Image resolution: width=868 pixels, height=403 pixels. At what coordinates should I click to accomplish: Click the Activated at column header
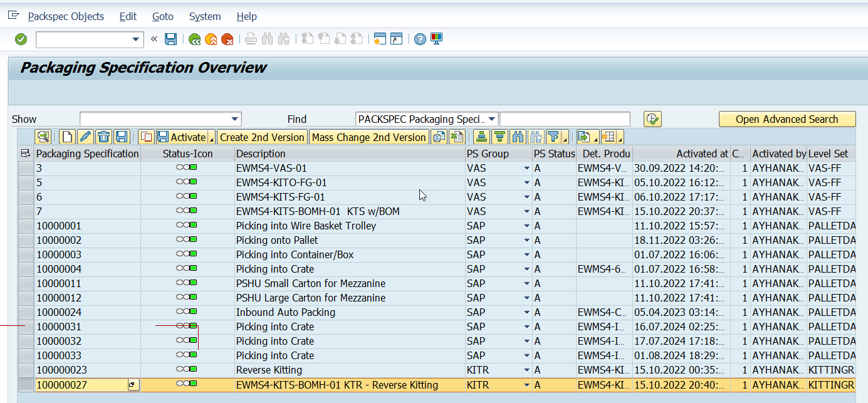682,154
